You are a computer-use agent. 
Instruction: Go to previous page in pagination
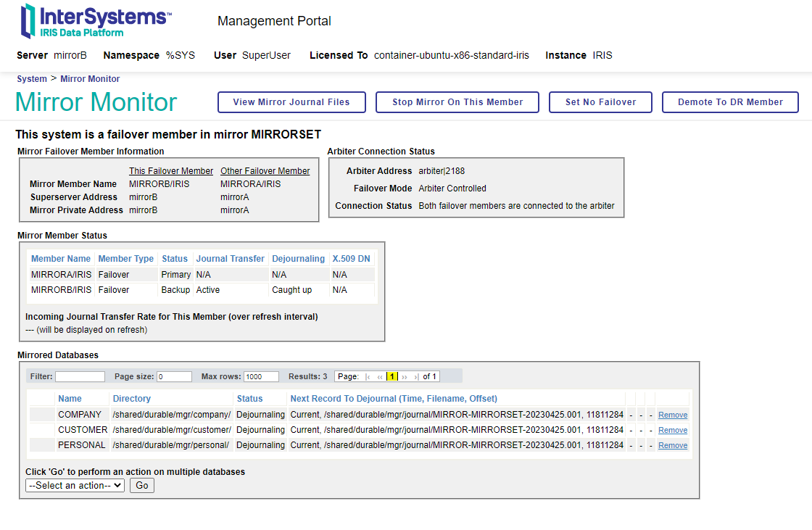pos(380,377)
